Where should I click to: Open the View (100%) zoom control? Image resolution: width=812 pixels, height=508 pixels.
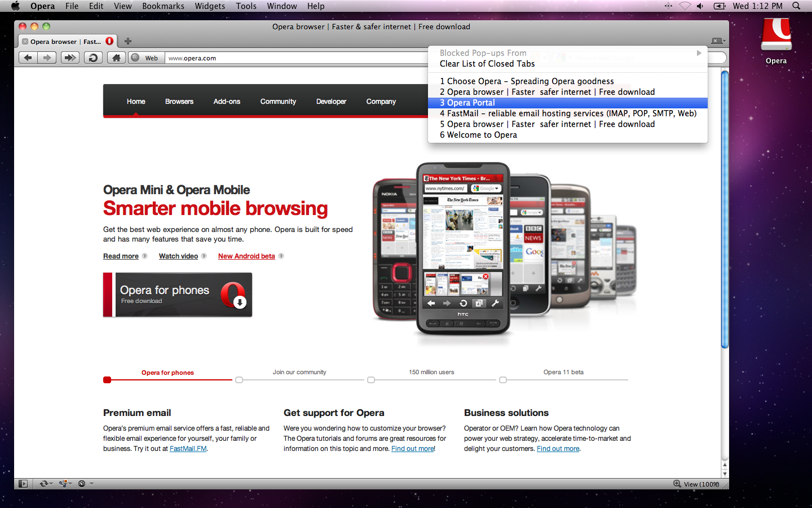(x=701, y=484)
